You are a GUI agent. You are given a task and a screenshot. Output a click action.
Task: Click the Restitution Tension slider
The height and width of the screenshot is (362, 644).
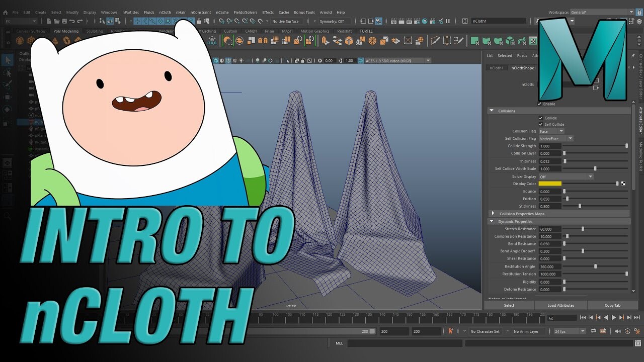[x=595, y=274]
